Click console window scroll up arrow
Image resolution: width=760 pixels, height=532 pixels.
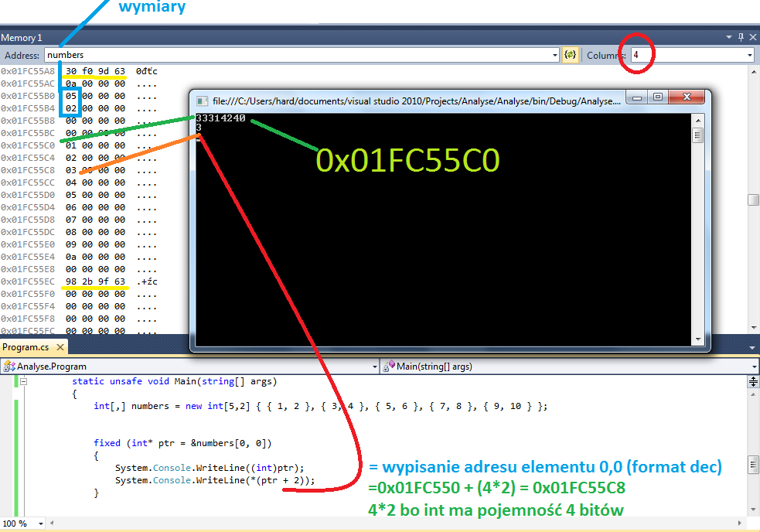(x=698, y=121)
